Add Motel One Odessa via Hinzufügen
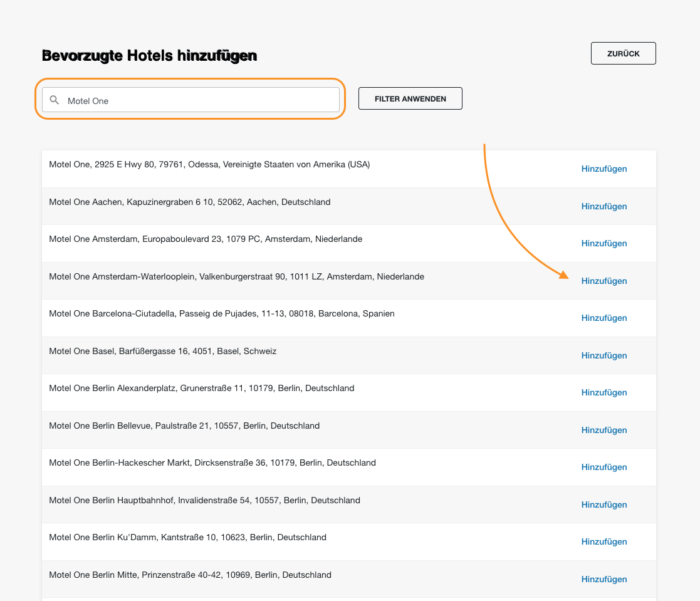 pos(604,169)
